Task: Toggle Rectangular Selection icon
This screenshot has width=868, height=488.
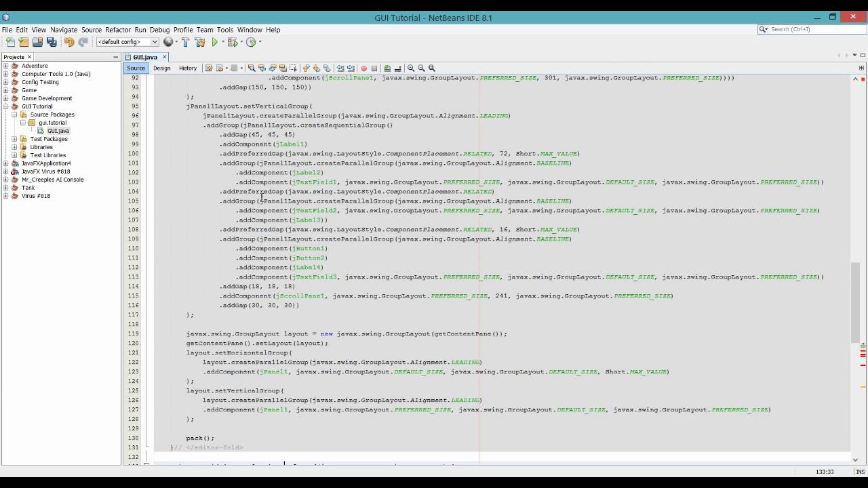Action: (x=293, y=68)
